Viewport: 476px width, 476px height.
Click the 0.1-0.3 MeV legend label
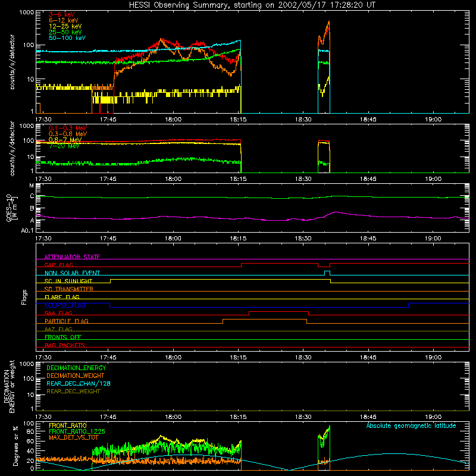click(68, 128)
